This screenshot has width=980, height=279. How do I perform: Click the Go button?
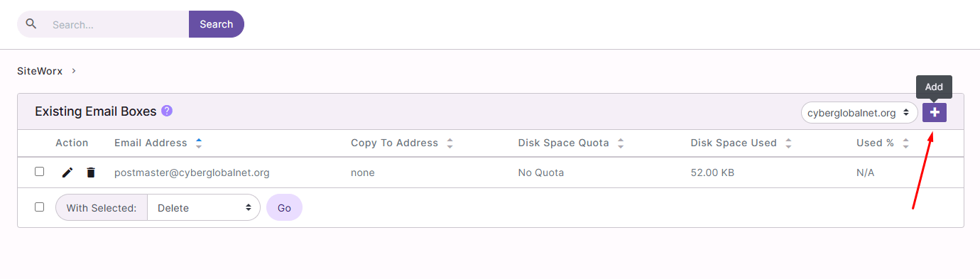point(284,207)
